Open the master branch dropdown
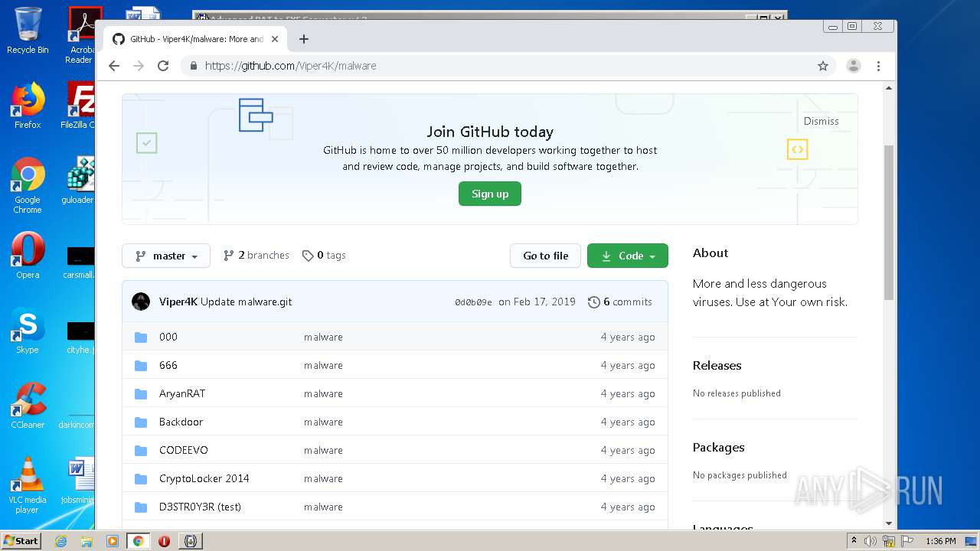The height and width of the screenshot is (551, 980). (166, 256)
